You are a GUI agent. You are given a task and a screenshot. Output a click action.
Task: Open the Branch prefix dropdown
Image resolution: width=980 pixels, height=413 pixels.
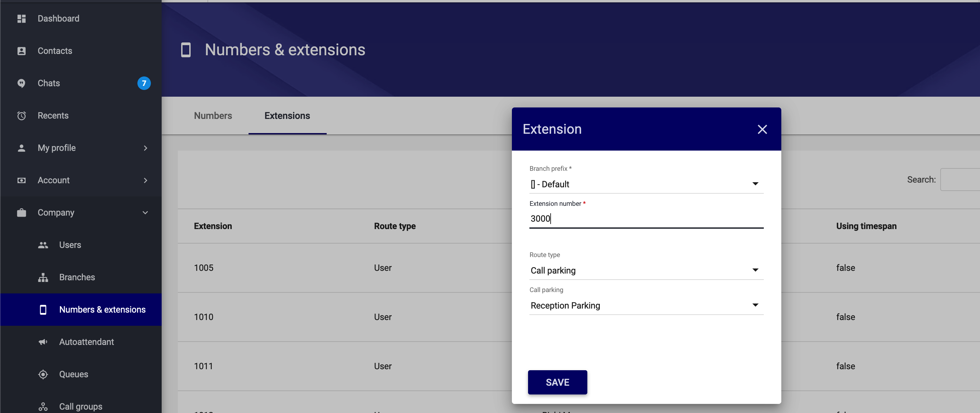pyautogui.click(x=646, y=184)
